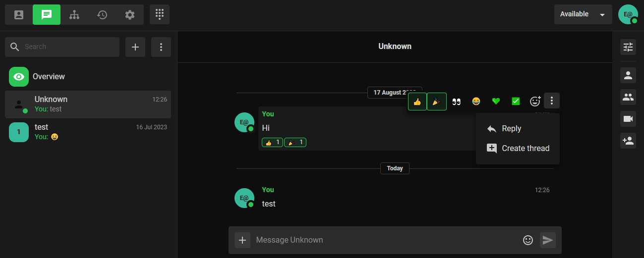Open the dialpad grid icon
Screen dimensions: 644x258
pyautogui.click(x=160, y=14)
